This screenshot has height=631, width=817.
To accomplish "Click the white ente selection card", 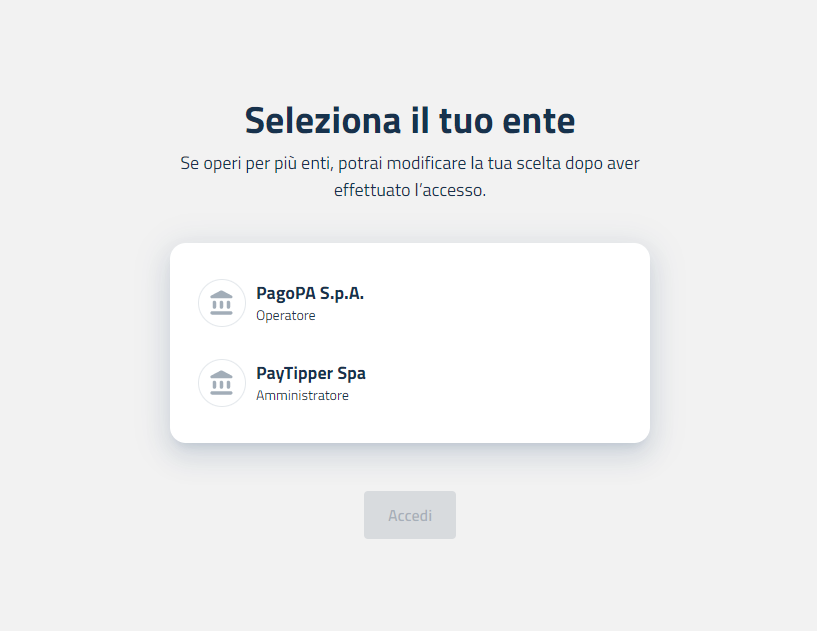I will [410, 343].
